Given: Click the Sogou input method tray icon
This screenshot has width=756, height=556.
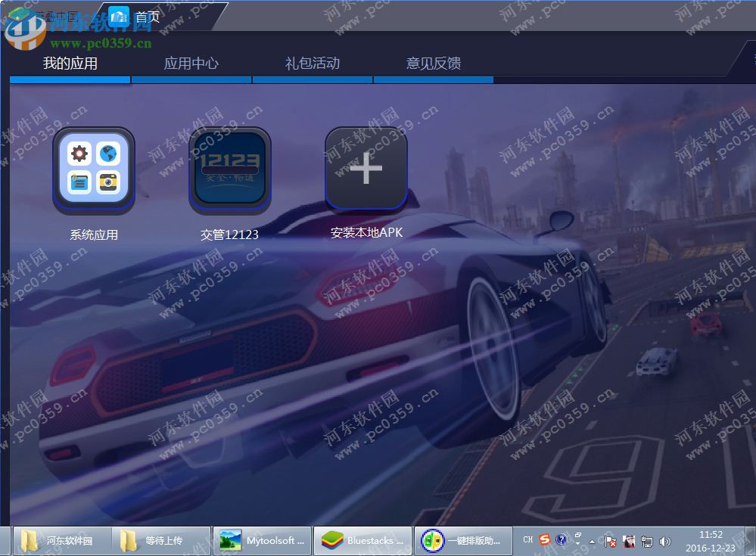Looking at the screenshot, I should (x=545, y=539).
